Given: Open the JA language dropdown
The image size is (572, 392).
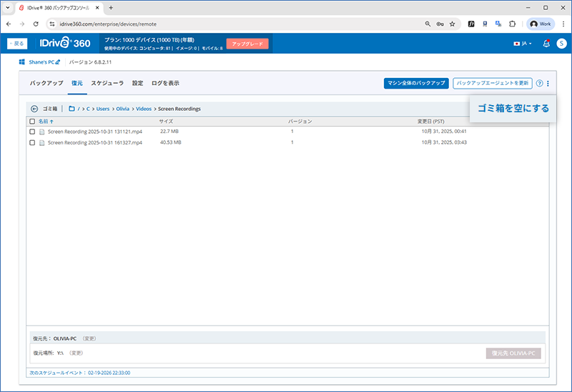Looking at the screenshot, I should [523, 44].
